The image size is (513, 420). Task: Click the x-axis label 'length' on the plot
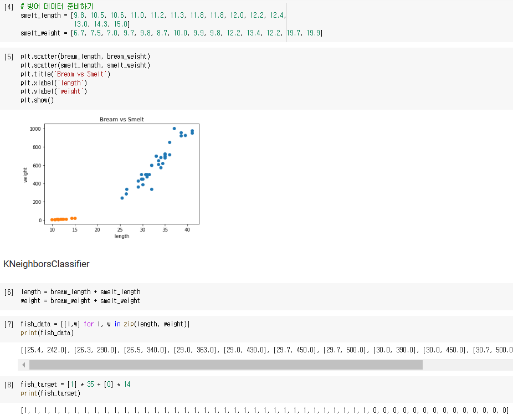(122, 236)
